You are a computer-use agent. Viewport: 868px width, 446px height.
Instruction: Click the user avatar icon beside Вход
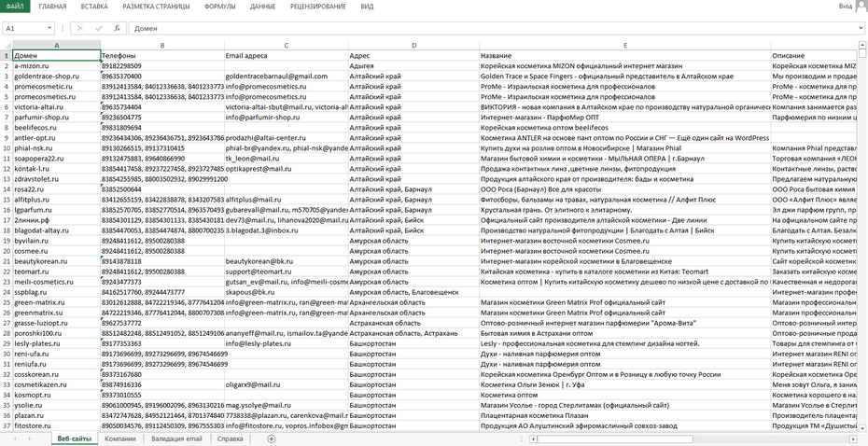point(860,7)
